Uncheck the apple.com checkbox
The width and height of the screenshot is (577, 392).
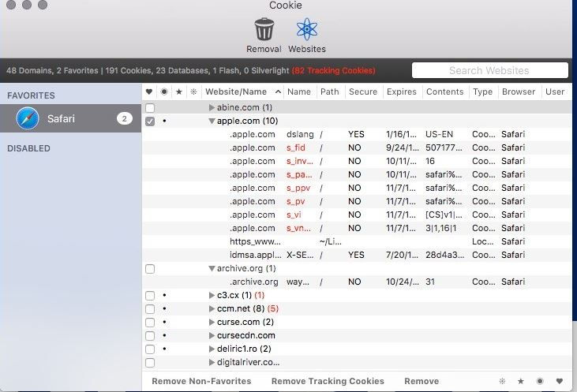click(x=150, y=121)
